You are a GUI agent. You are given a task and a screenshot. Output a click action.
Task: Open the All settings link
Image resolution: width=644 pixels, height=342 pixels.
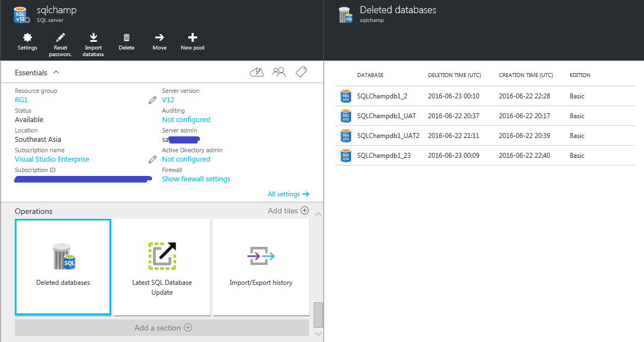tap(288, 194)
